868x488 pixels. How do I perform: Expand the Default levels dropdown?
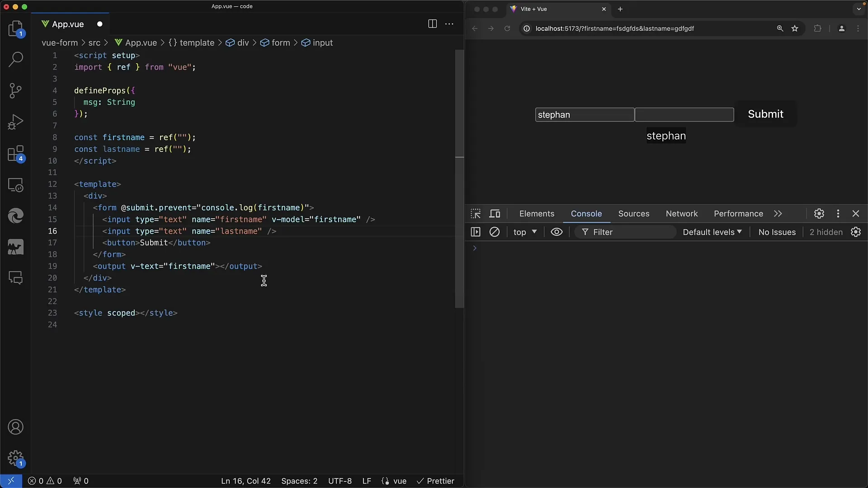(711, 232)
